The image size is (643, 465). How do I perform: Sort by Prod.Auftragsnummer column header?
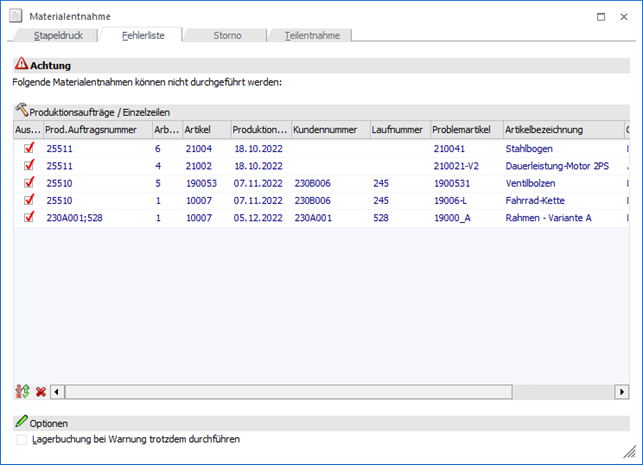pos(96,130)
